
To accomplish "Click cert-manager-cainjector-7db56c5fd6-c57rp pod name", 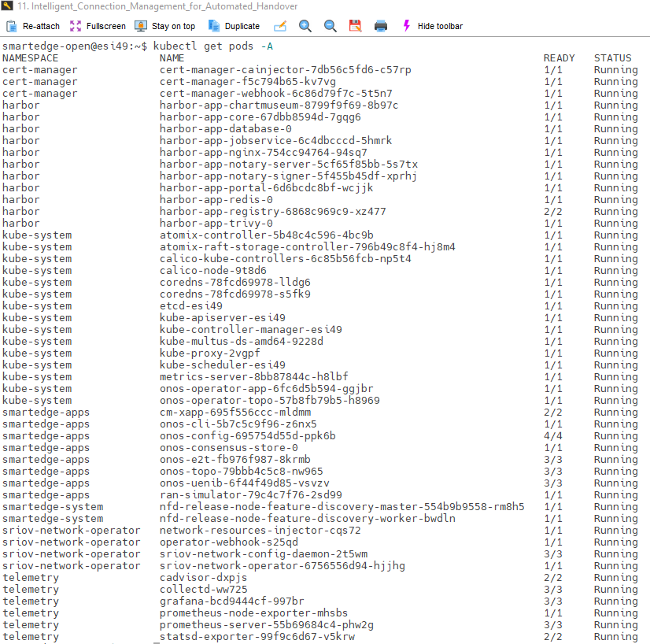I will [x=286, y=69].
